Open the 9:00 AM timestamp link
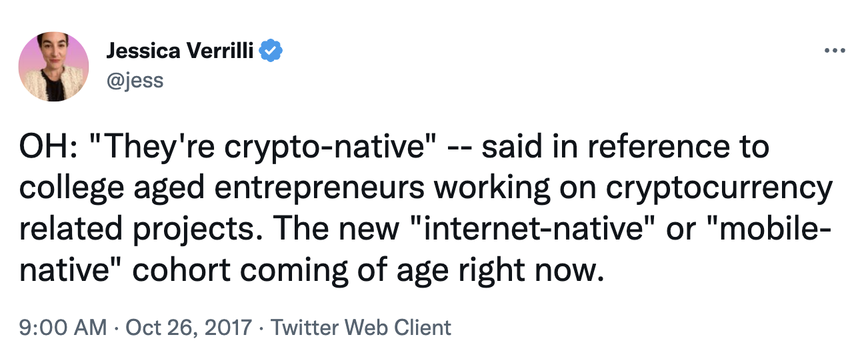Viewport: 868px width, 363px height. [63, 328]
